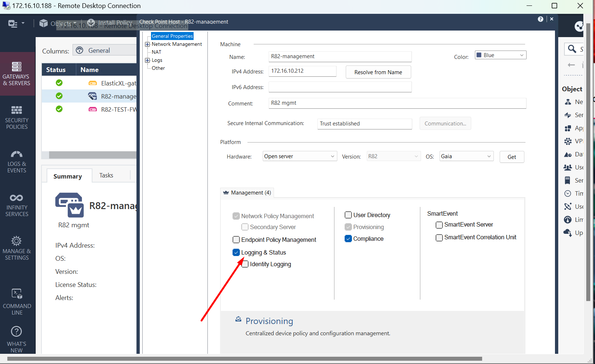
Task: Click back arrow in objects panel
Action: [x=571, y=65]
